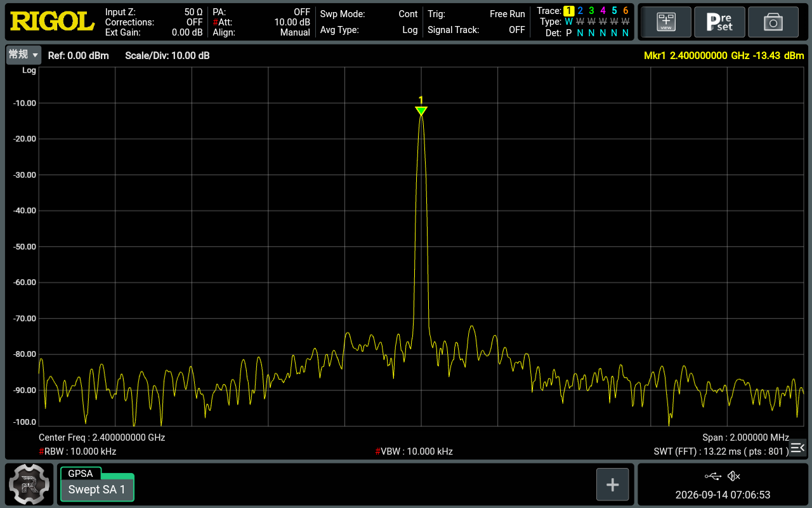Viewport: 812px width, 508px height.
Task: Click the trace 1 Det P indicator
Action: [x=568, y=33]
